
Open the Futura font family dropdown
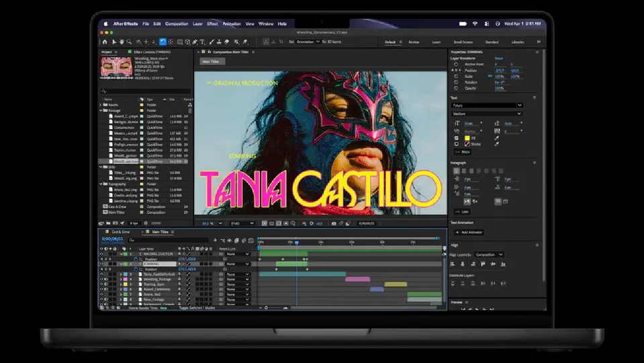point(487,106)
